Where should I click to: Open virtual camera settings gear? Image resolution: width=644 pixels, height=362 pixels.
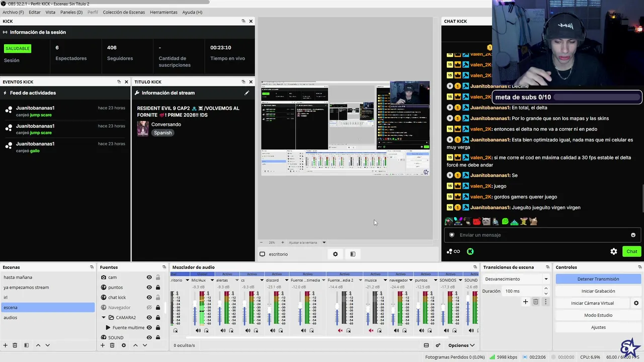point(636,303)
